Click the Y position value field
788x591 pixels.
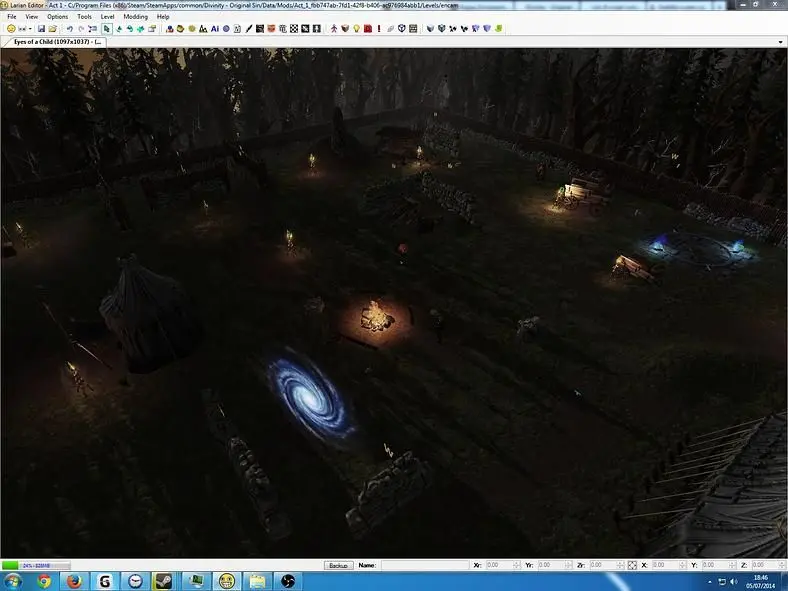click(714, 565)
